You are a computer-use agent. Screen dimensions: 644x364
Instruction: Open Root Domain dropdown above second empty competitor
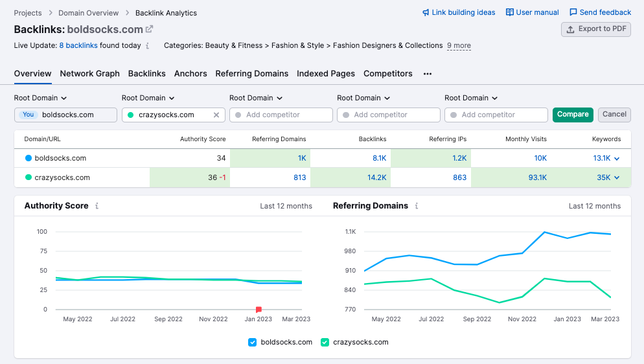click(363, 98)
